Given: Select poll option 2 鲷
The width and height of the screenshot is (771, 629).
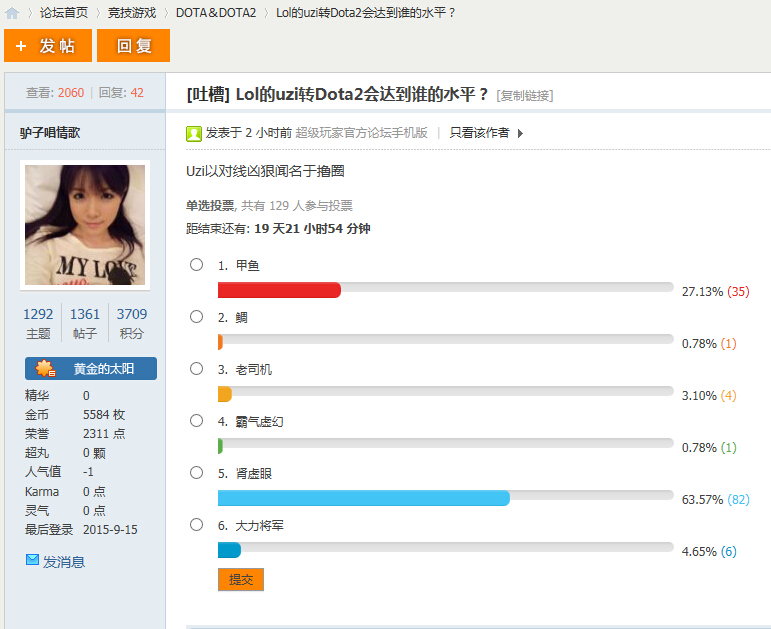Looking at the screenshot, I should (197, 317).
